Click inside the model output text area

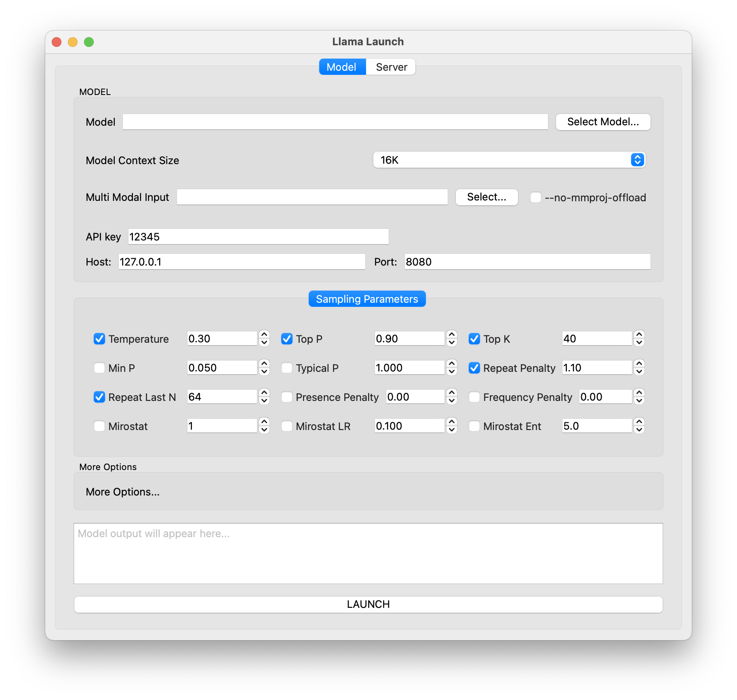pyautogui.click(x=368, y=553)
